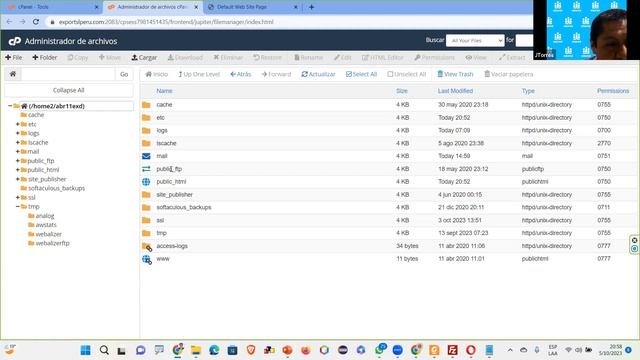This screenshot has width=640, height=360.
Task: Expand the ssl tree folder
Action: (x=18, y=198)
